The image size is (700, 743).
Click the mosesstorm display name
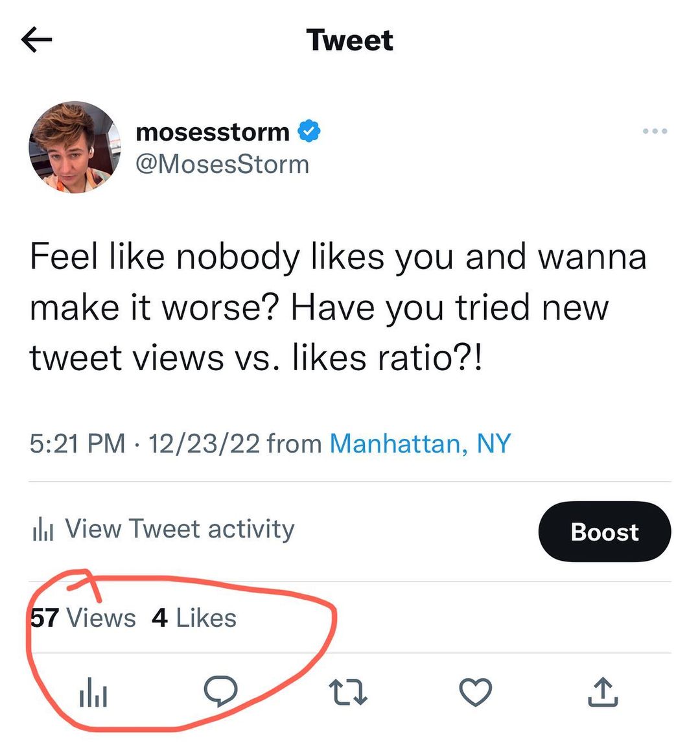point(213,132)
